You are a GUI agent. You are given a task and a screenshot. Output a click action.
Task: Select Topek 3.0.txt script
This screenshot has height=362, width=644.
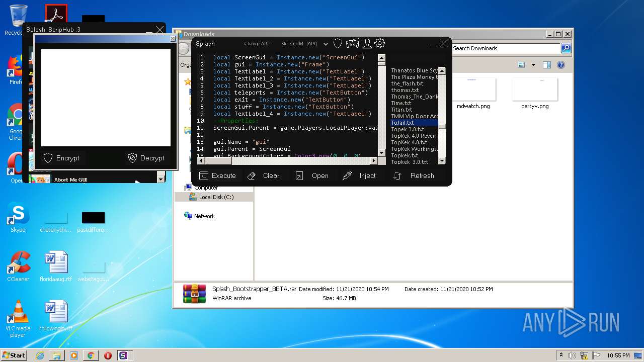(x=408, y=129)
